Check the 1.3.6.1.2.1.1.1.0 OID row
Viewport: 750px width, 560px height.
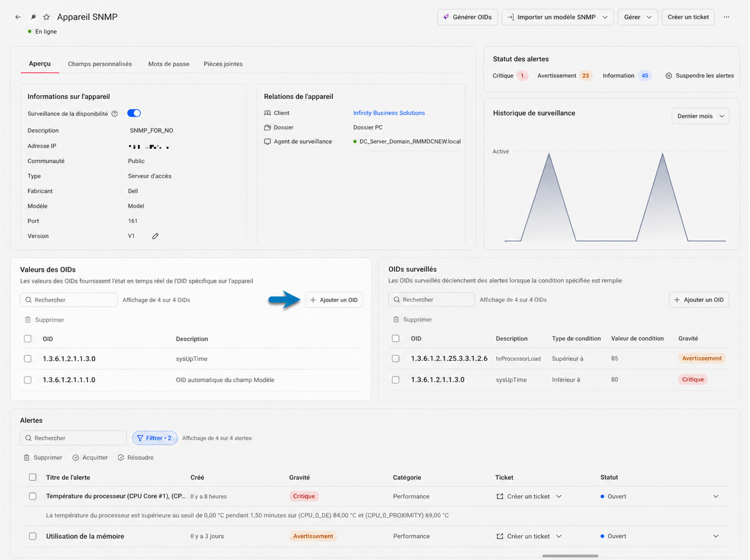point(28,380)
